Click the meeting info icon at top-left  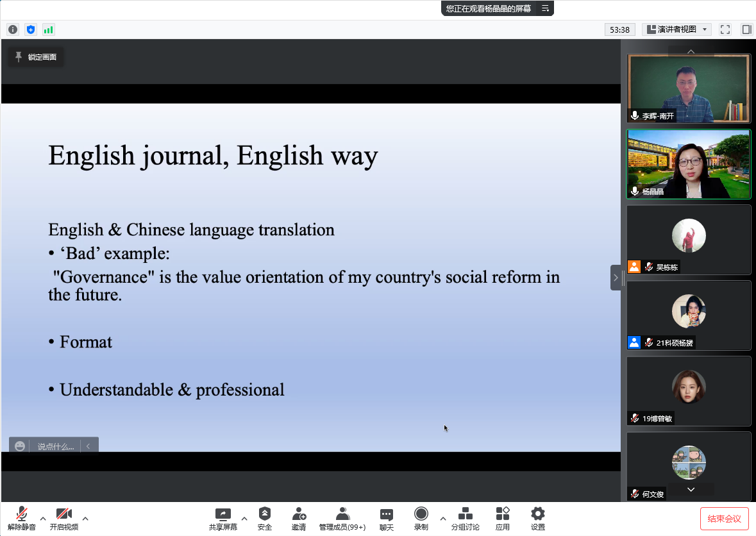13,29
